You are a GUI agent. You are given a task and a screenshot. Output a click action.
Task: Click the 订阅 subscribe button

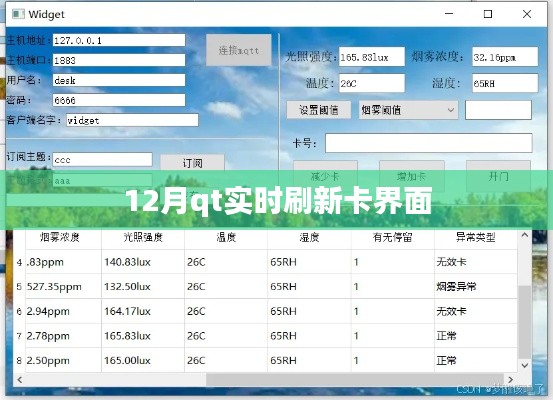tap(192, 163)
